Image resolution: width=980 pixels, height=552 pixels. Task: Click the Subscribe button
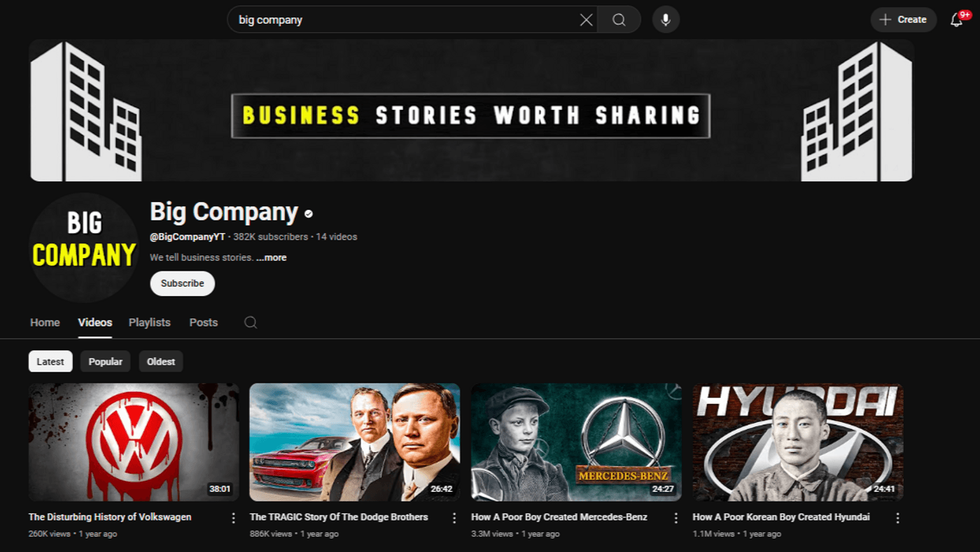(182, 283)
